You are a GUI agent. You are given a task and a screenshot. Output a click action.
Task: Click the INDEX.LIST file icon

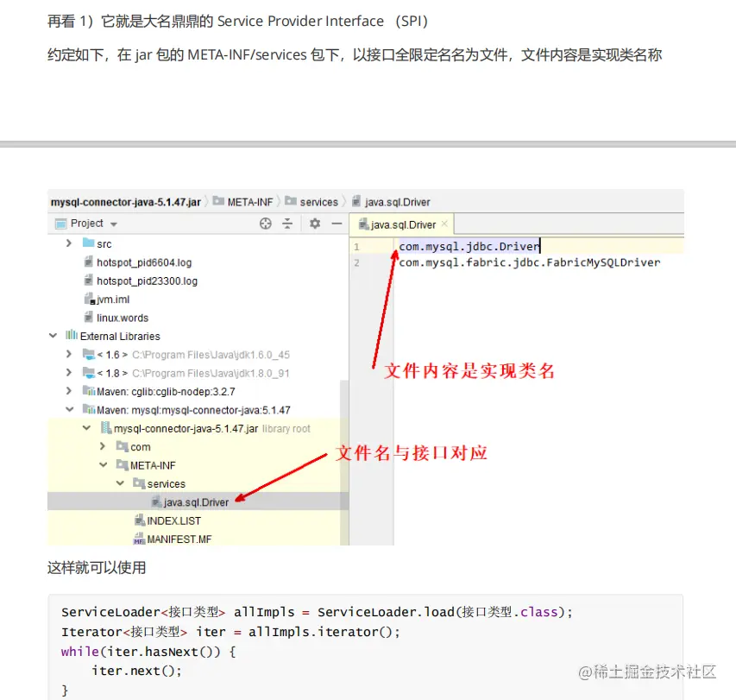[x=140, y=520]
